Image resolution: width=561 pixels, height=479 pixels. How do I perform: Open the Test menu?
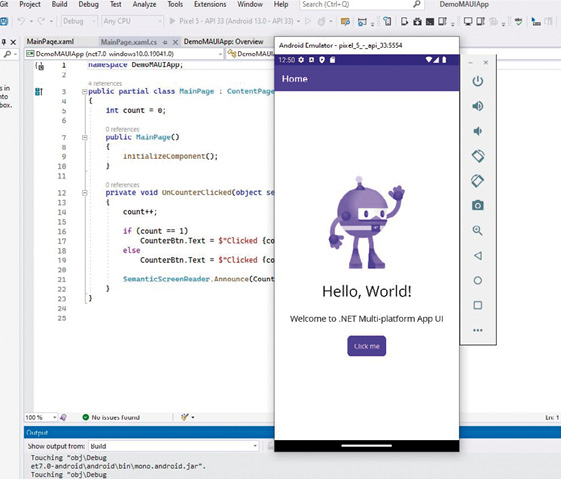[x=116, y=4]
